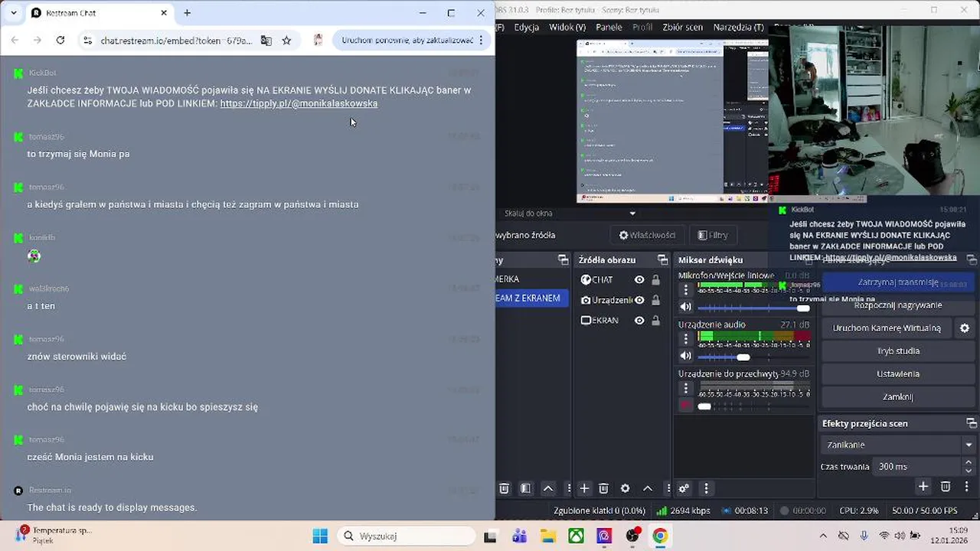The width and height of the screenshot is (980, 551).
Task: Open the Chrome three-dot menu
Action: tap(481, 40)
